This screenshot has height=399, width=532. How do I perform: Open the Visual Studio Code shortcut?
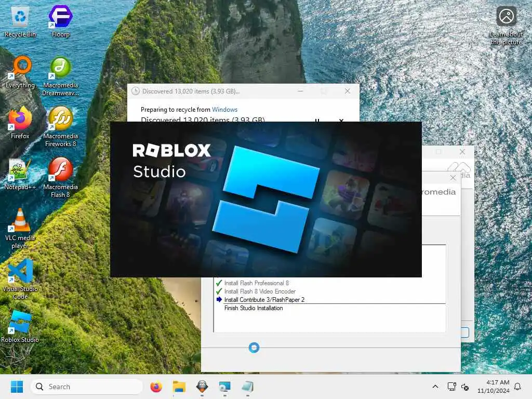coord(20,279)
